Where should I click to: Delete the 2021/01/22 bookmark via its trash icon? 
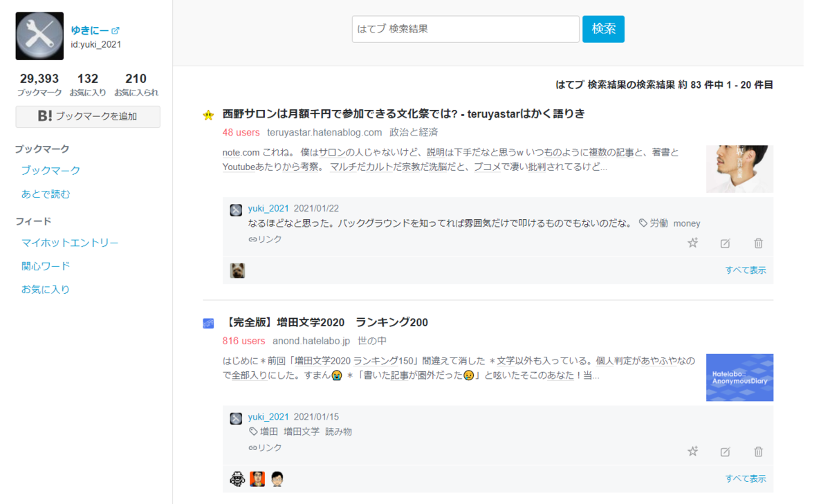tap(758, 243)
